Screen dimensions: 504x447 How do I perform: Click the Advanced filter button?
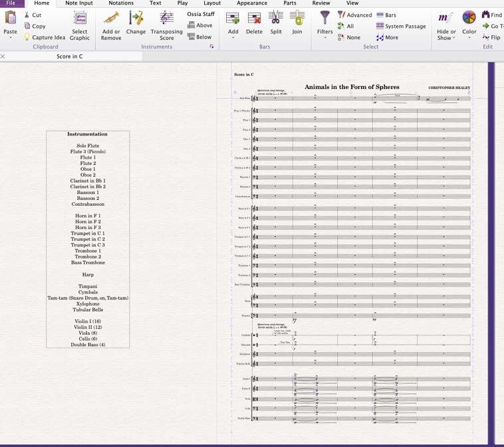click(354, 15)
